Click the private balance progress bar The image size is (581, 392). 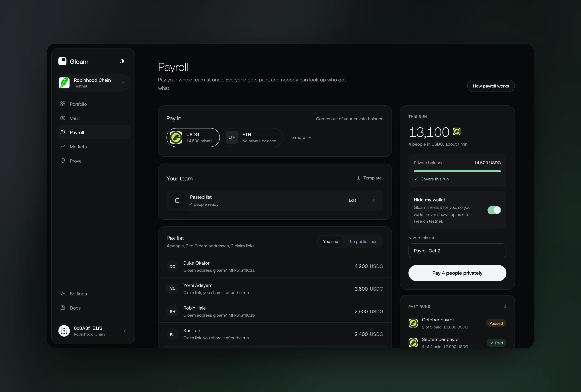[x=457, y=171]
